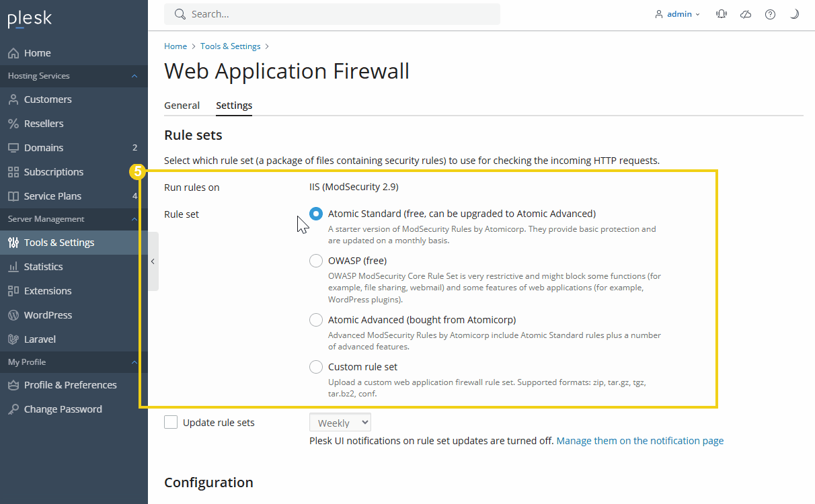Click the Domains monitor icon
The image size is (815, 504).
coord(13,148)
